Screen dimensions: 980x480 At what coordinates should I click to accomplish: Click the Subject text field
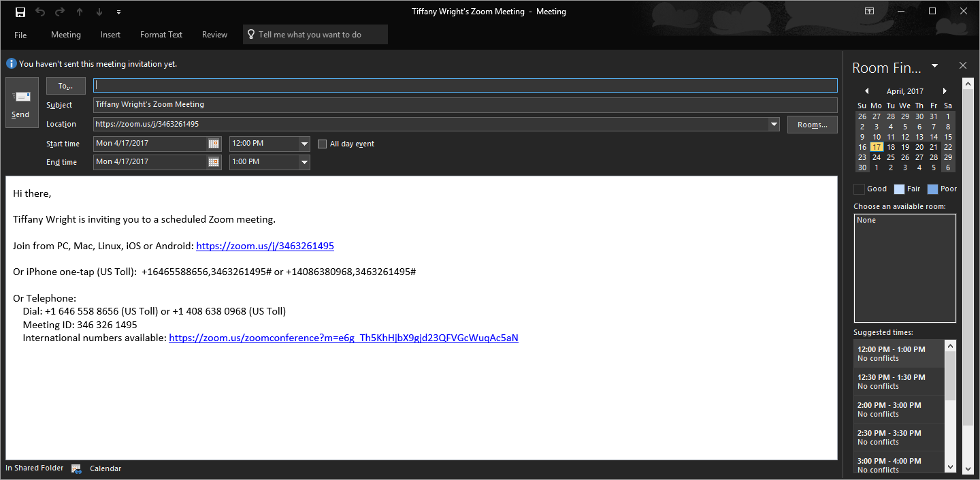click(x=465, y=105)
